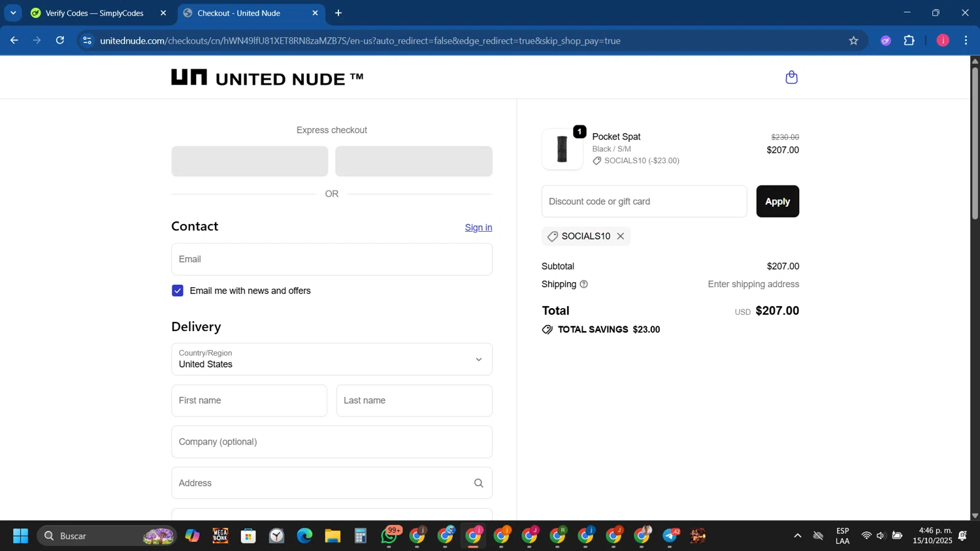This screenshot has height=551, width=980.
Task: Open the Wi-Fi network tray icon
Action: [x=866, y=536]
